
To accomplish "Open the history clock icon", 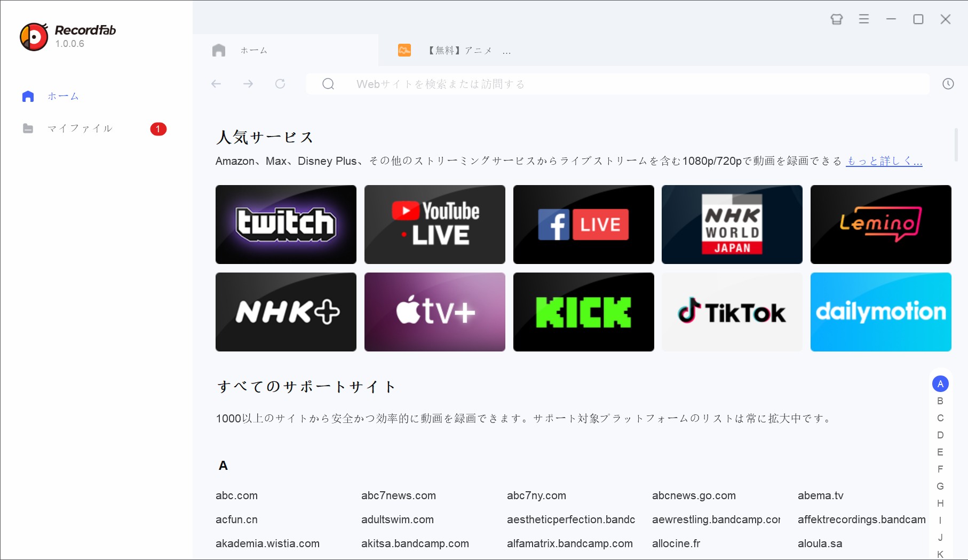I will click(x=948, y=84).
